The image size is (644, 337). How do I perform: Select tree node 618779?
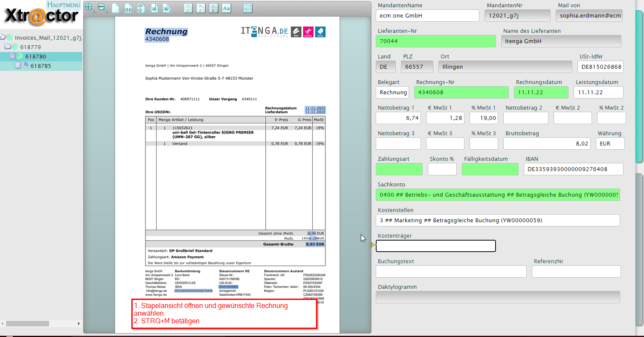31,47
